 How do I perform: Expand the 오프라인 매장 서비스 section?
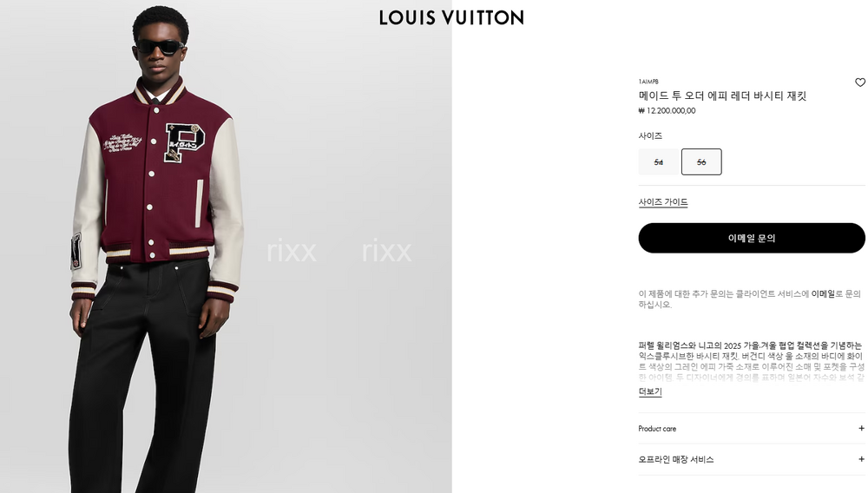[x=751, y=459]
